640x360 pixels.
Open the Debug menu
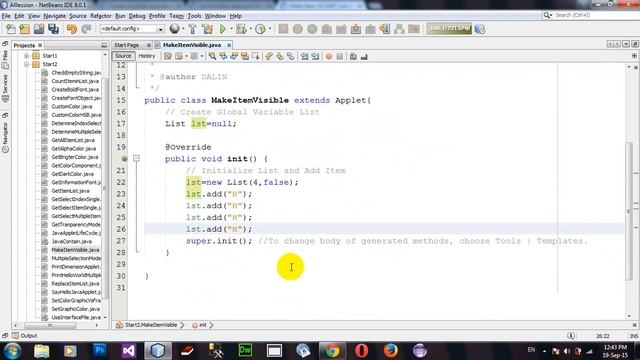coord(137,16)
